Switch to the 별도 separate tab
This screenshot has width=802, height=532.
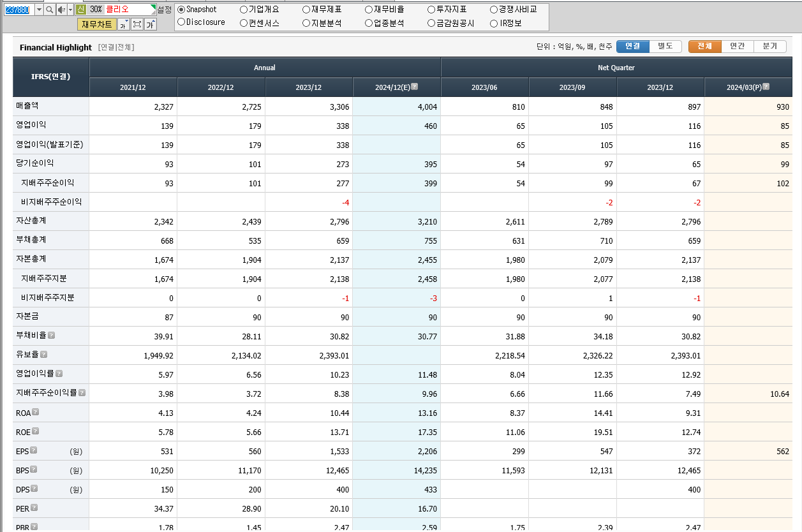[x=665, y=47]
